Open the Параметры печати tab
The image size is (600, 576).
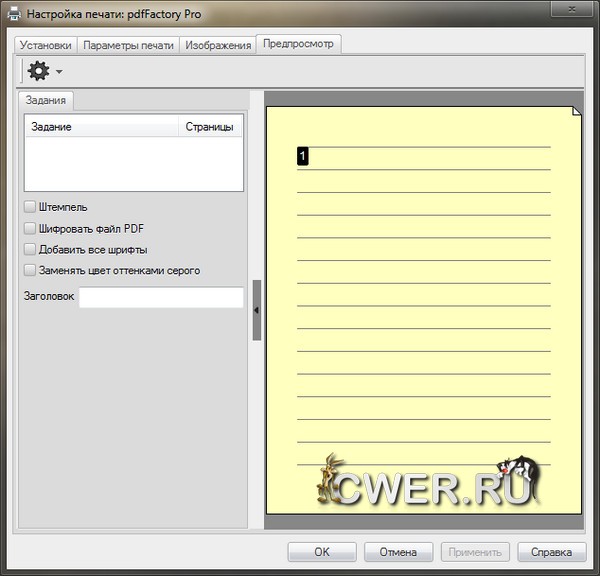(128, 45)
